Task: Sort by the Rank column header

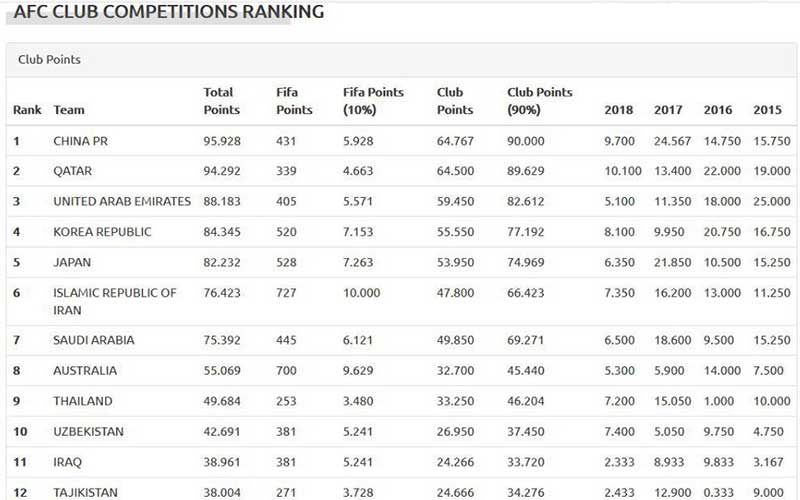Action: 27,110
